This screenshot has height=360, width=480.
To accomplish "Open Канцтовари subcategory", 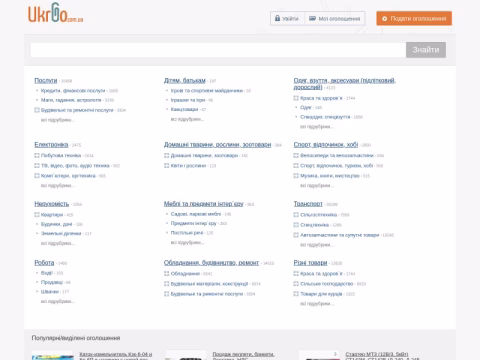I will (x=184, y=109).
